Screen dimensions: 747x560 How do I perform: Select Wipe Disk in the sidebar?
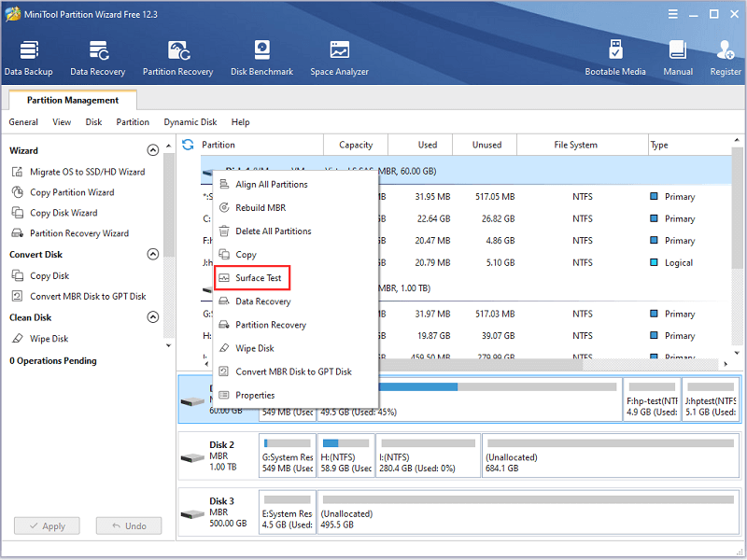pos(40,339)
